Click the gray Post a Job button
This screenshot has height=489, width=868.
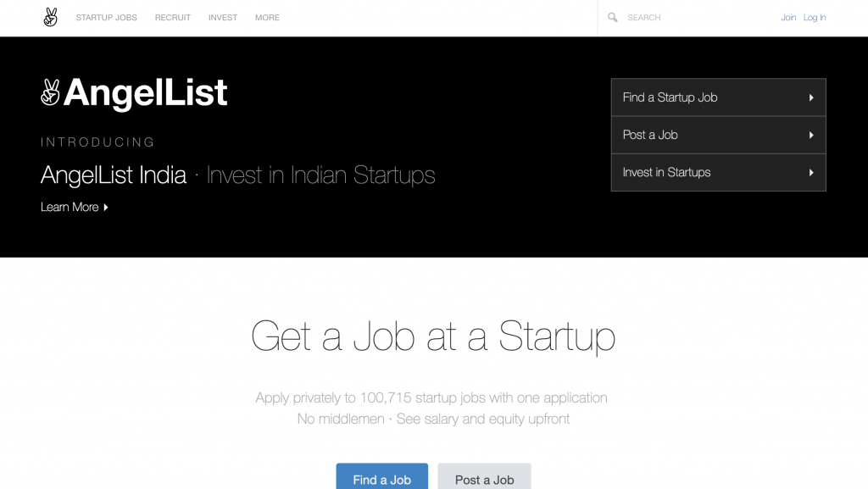pos(484,477)
